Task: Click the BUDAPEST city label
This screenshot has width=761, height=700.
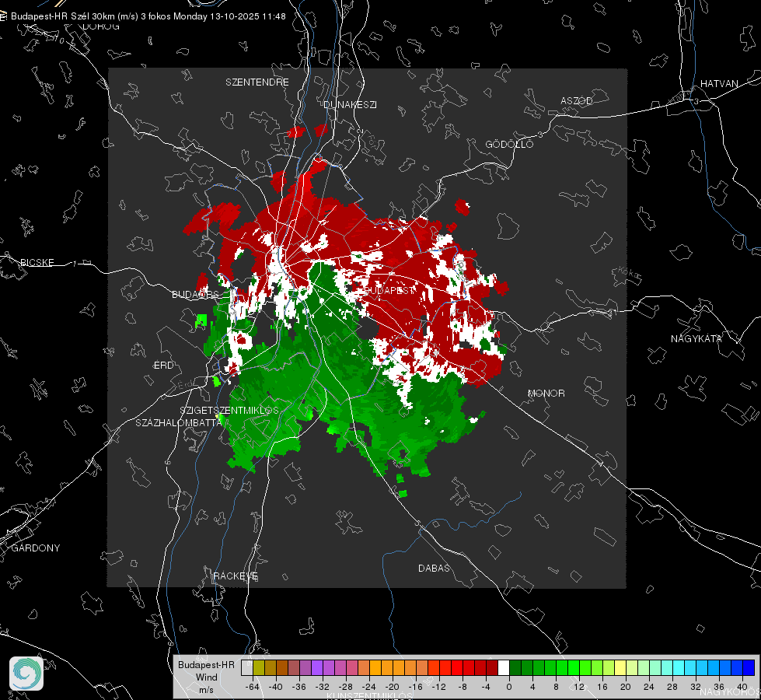Action: pos(389,290)
